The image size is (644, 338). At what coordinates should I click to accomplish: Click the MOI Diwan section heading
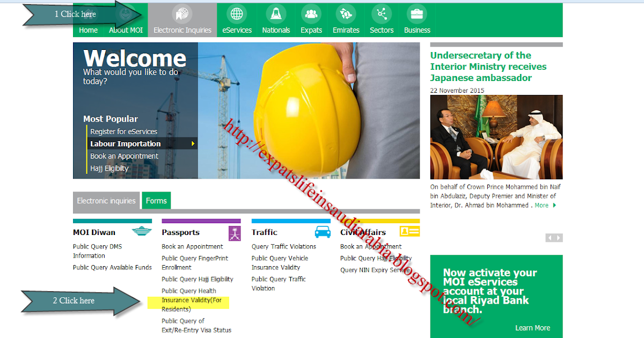pos(94,232)
